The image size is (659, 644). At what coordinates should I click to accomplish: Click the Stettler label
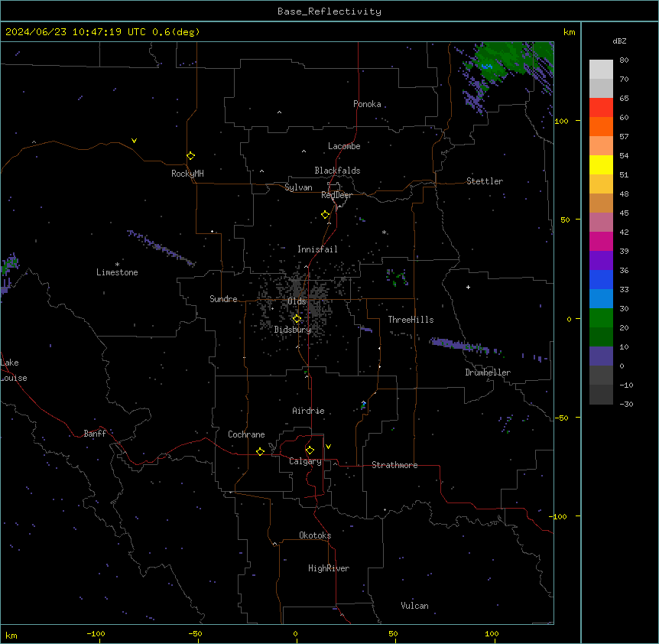[485, 181]
